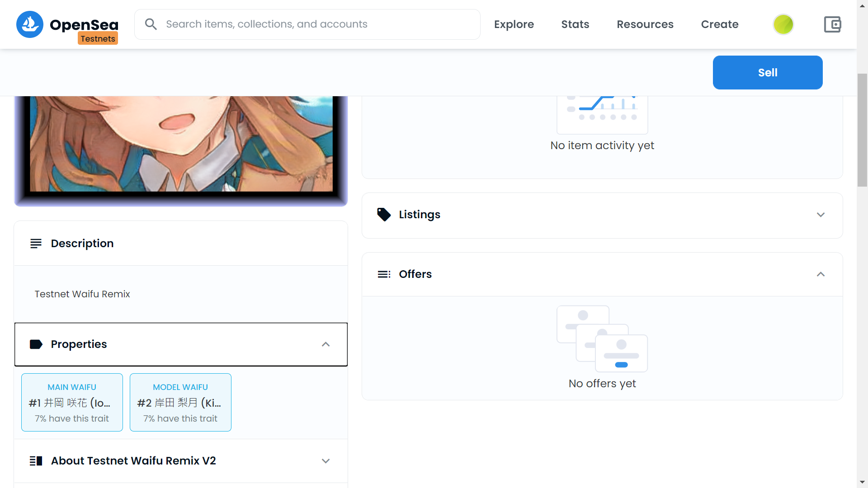The image size is (868, 488).
Task: Open the green profile avatar
Action: [783, 24]
